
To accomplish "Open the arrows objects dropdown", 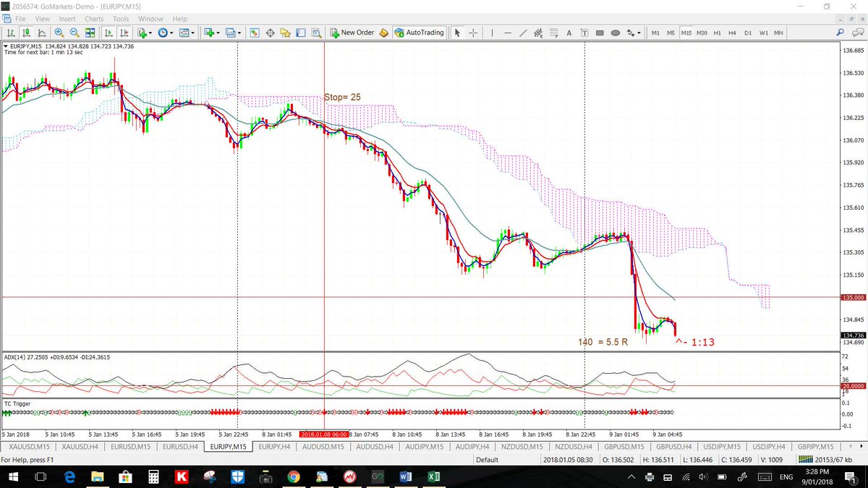I will [x=634, y=33].
